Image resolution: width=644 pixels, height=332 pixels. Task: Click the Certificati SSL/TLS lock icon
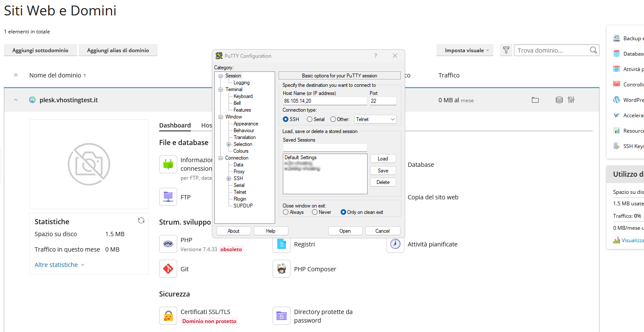(x=168, y=316)
